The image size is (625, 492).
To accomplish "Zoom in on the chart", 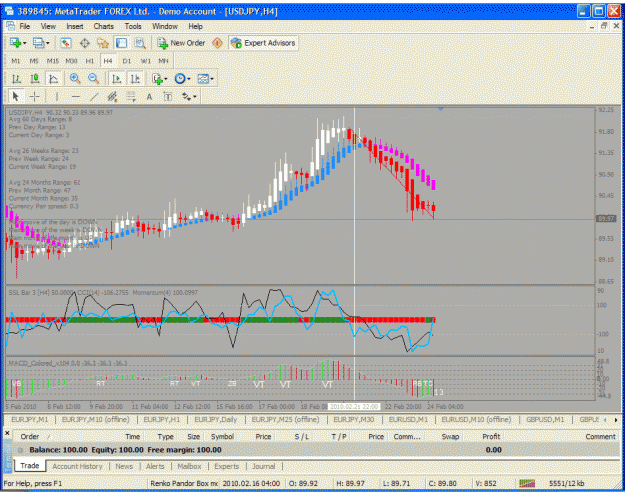I will click(75, 79).
